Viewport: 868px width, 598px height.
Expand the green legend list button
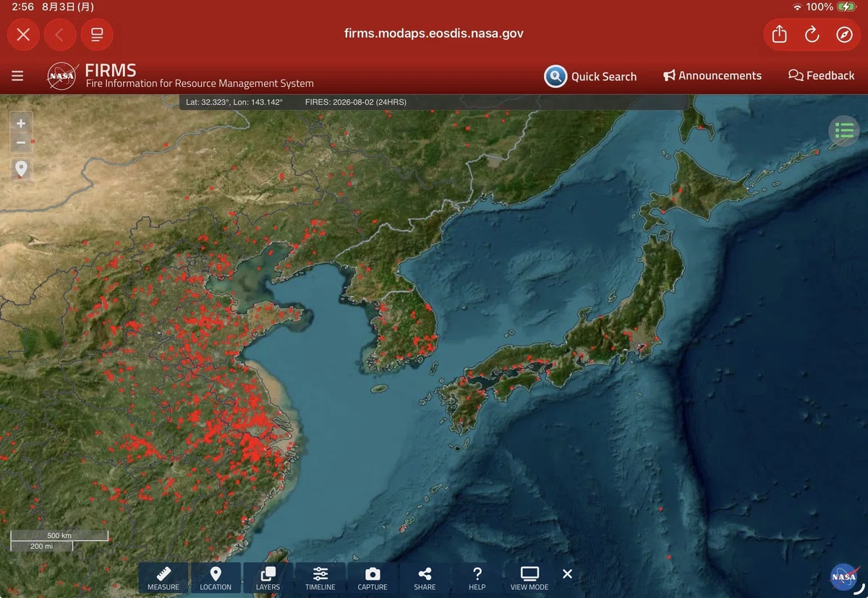[843, 131]
